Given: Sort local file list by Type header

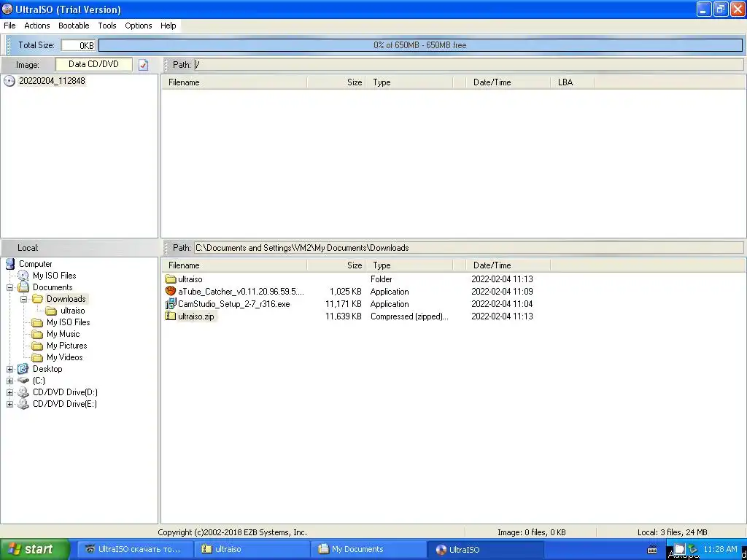Looking at the screenshot, I should pyautogui.click(x=409, y=265).
